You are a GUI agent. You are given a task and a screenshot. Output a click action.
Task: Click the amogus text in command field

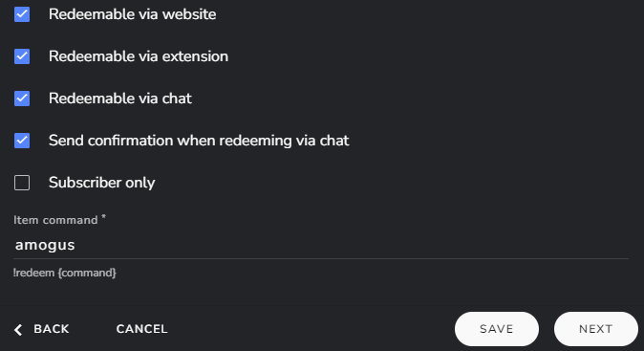click(45, 246)
